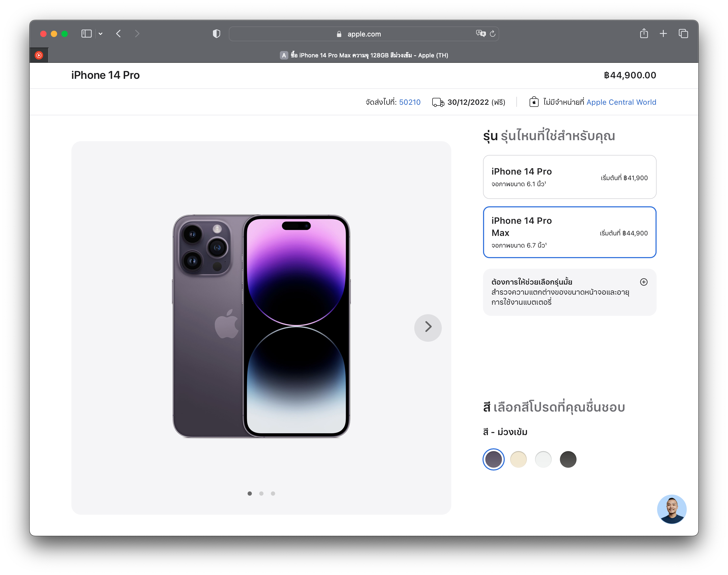Select the iPhone 14 Pro Max tab title

(364, 55)
